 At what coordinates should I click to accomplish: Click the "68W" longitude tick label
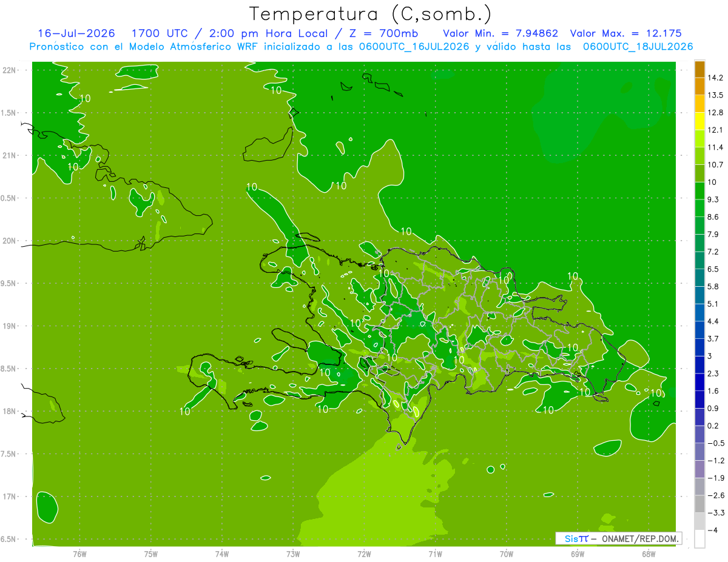[649, 554]
